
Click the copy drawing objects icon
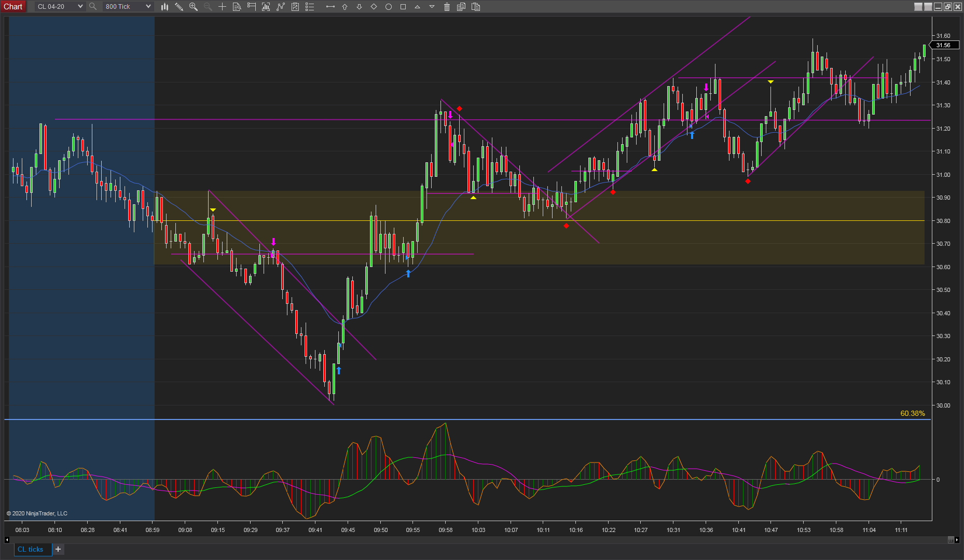(461, 7)
